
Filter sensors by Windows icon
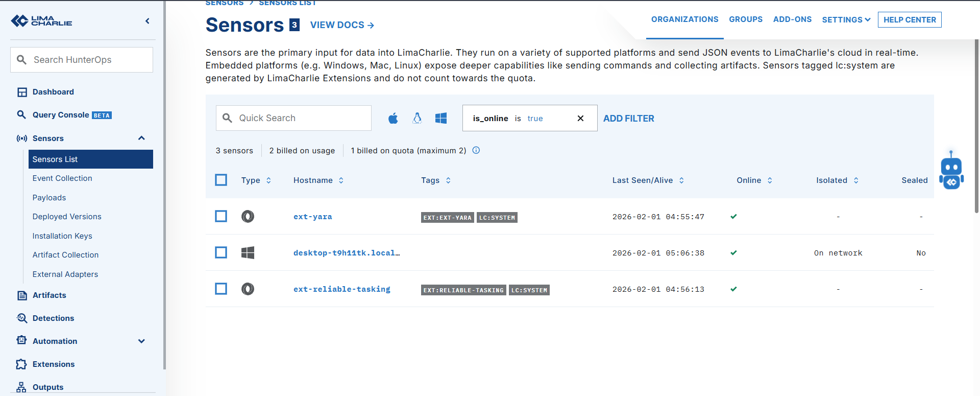pos(441,118)
